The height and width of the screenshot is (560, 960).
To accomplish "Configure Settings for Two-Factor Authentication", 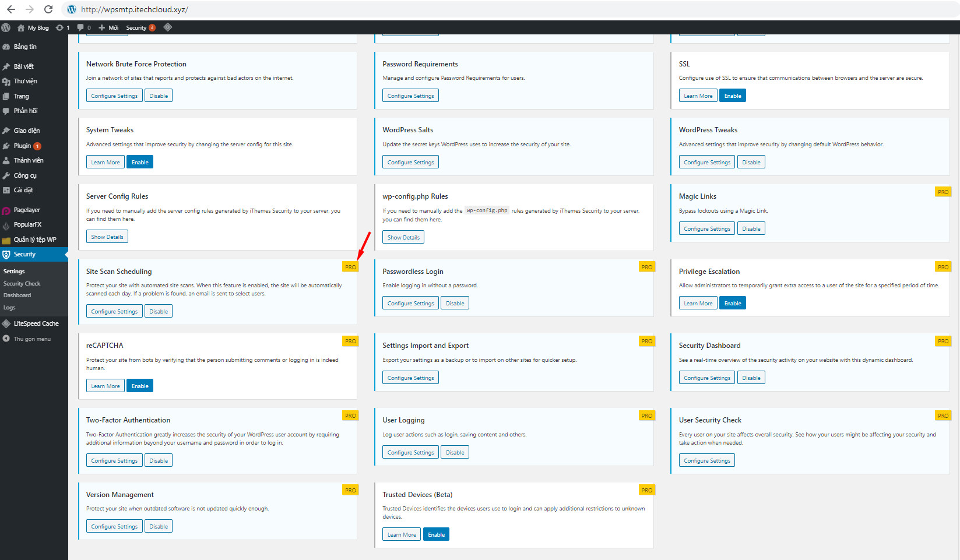I will tap(114, 460).
